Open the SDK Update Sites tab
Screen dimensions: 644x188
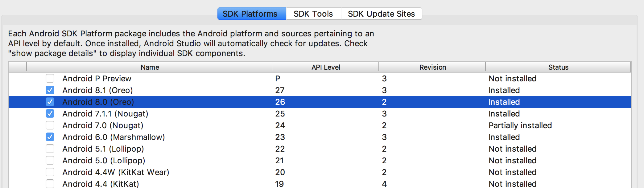381,14
